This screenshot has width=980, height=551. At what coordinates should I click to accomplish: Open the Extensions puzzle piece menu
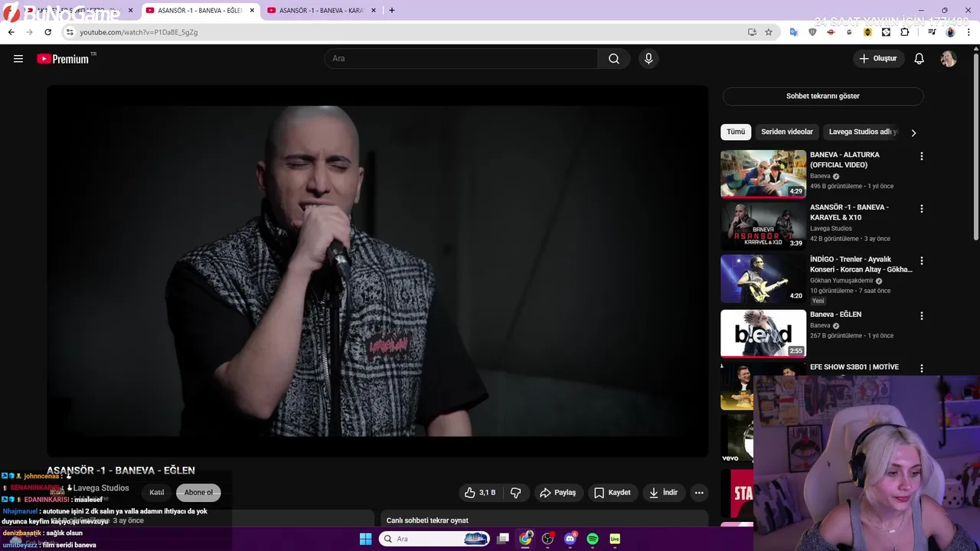click(x=905, y=32)
